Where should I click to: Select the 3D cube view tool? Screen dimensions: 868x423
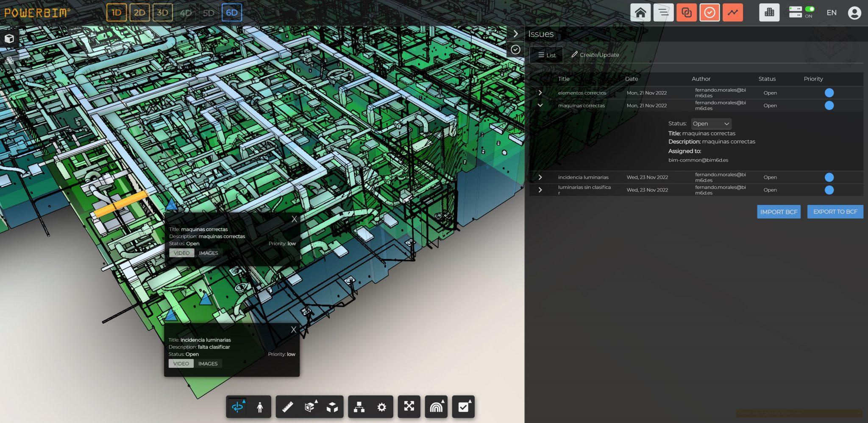333,407
